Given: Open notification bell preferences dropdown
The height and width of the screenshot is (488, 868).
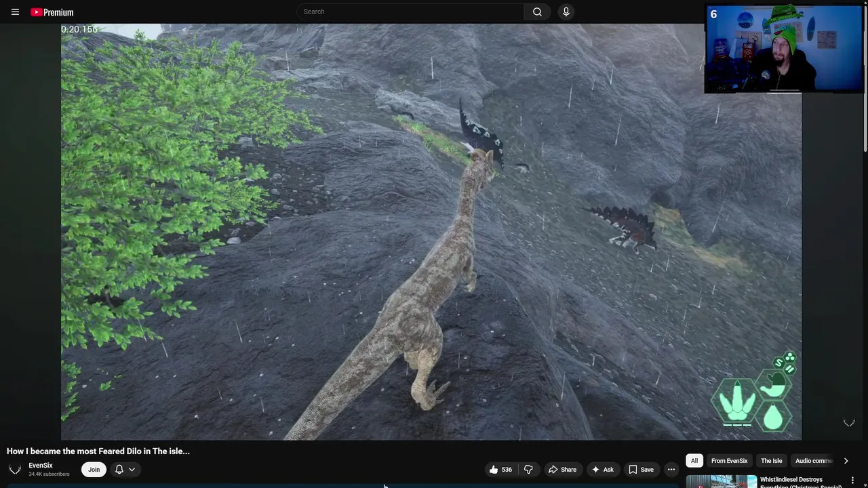Looking at the screenshot, I should [125, 469].
